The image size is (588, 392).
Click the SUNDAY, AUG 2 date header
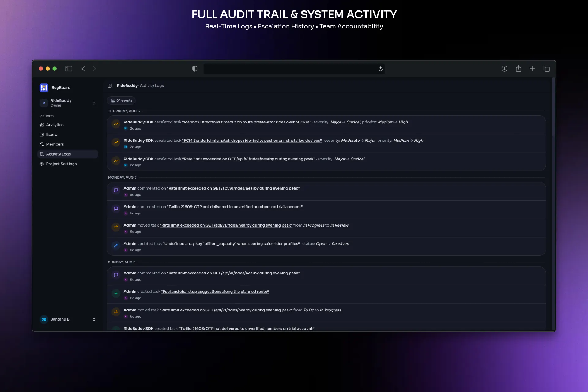coord(122,262)
